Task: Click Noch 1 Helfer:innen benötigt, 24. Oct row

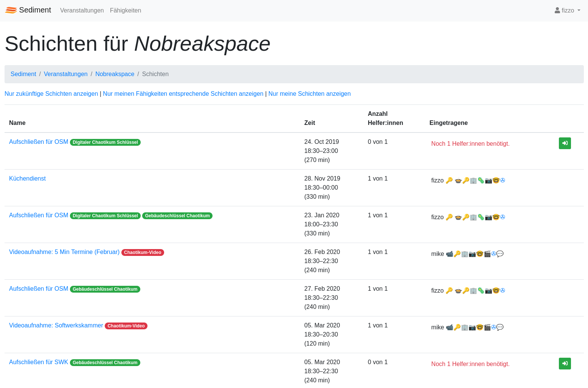Action: [x=470, y=144]
